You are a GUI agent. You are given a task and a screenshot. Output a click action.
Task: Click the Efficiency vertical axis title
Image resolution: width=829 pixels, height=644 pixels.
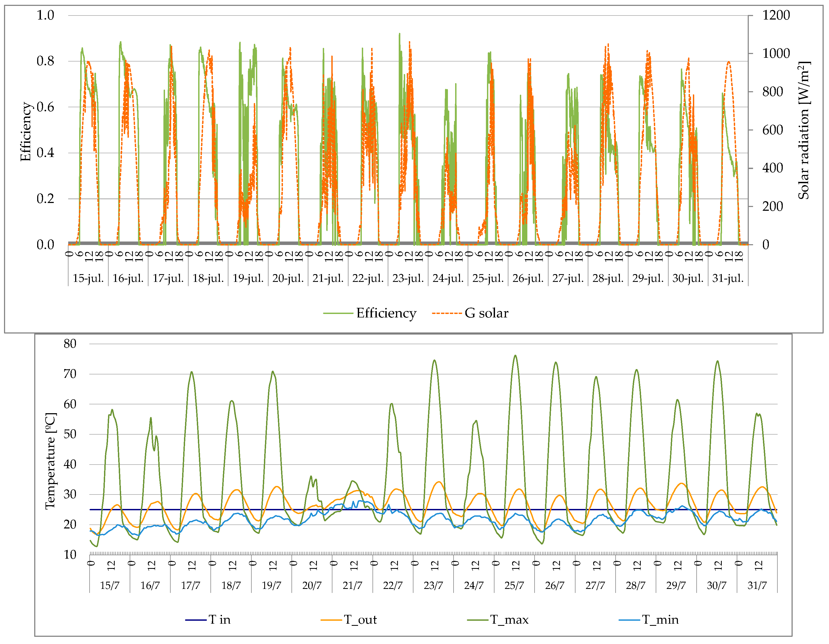(x=25, y=132)
